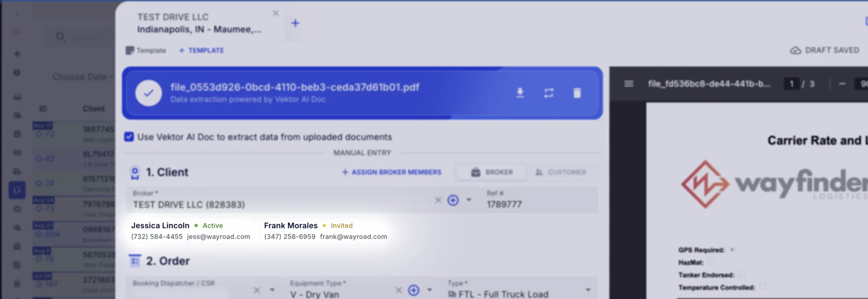Close the TEST DRIVE LLC tab
This screenshot has height=299, width=868.
pyautogui.click(x=275, y=13)
